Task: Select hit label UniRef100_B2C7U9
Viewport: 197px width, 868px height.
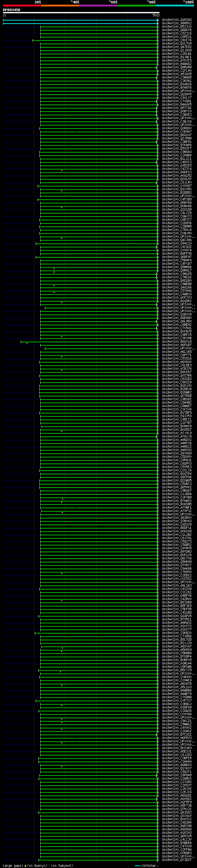Action: [x=176, y=43]
